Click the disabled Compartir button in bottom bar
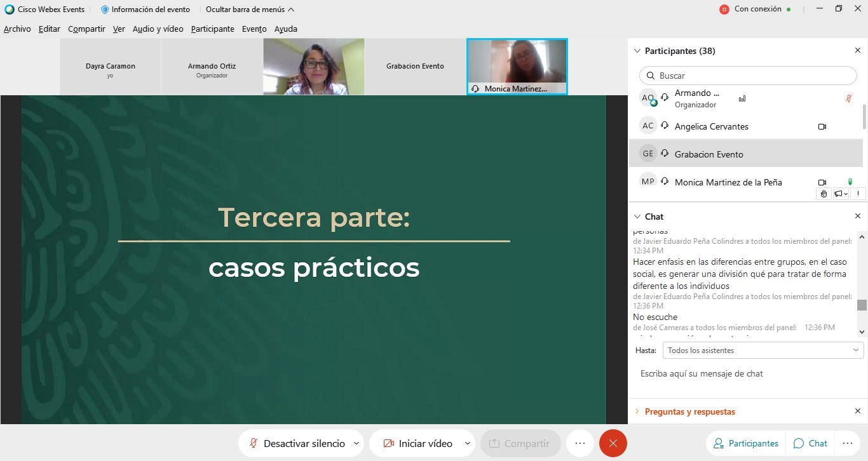Viewport: 868px width, 461px height. coord(520,443)
